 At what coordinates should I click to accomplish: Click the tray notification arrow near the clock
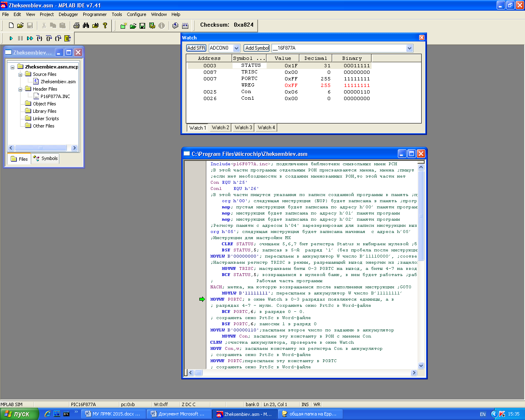click(494, 414)
